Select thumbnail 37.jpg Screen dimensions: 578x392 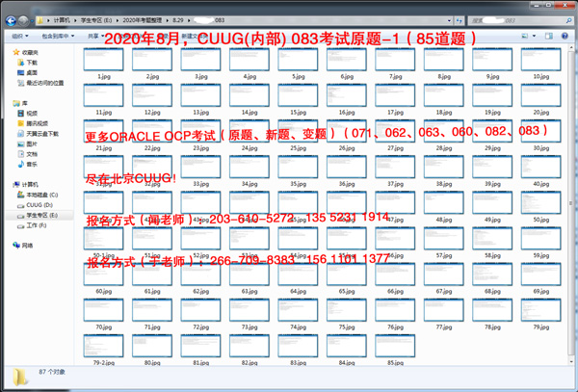(x=395, y=167)
